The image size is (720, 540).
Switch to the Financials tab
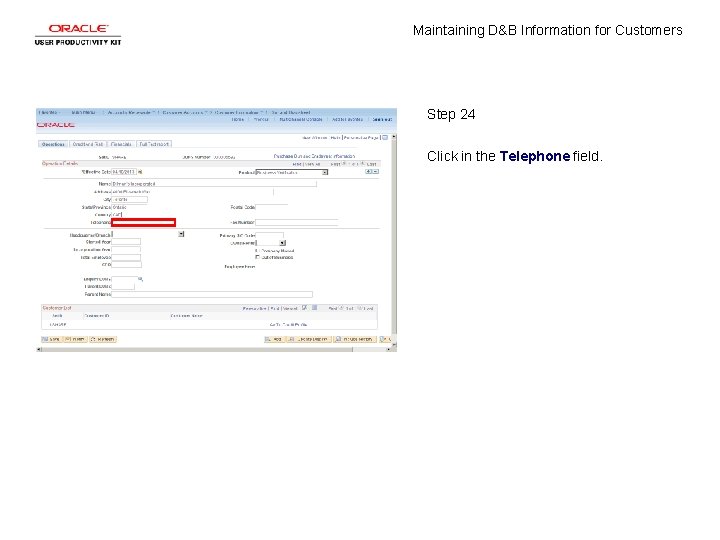click(x=121, y=144)
